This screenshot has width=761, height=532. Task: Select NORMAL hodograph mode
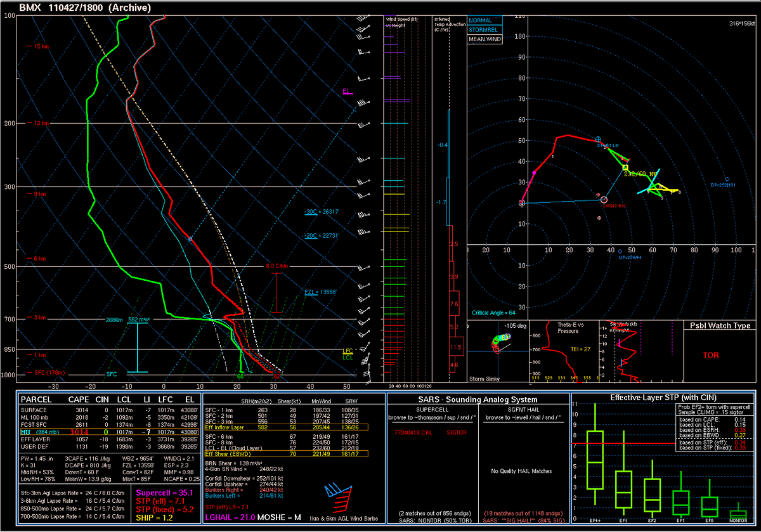pos(485,20)
